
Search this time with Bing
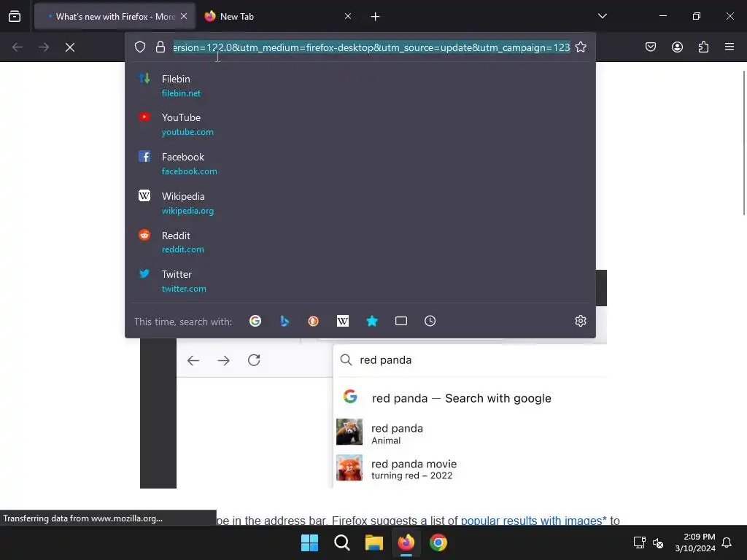tap(285, 321)
